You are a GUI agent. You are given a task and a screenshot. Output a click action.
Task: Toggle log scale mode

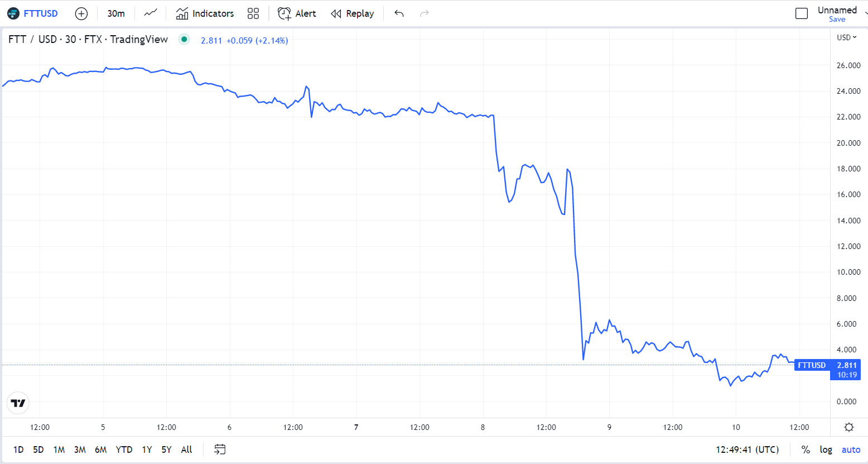pos(826,449)
